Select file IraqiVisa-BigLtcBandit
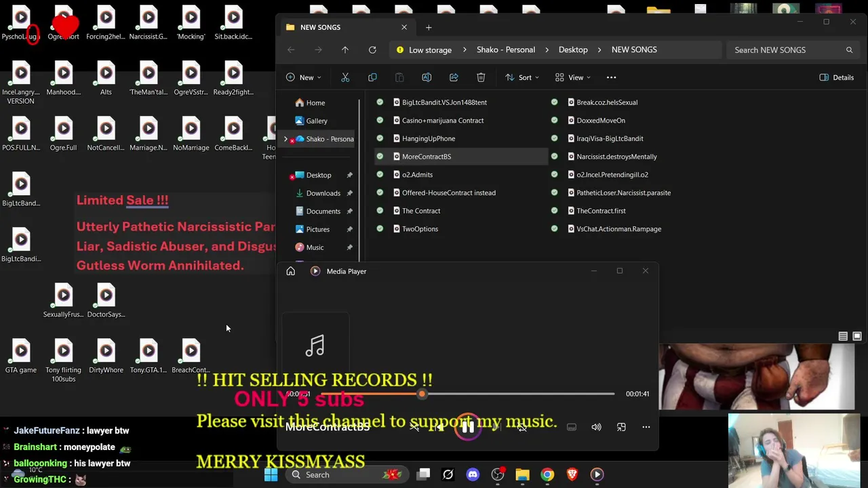The height and width of the screenshot is (488, 868). (x=610, y=138)
